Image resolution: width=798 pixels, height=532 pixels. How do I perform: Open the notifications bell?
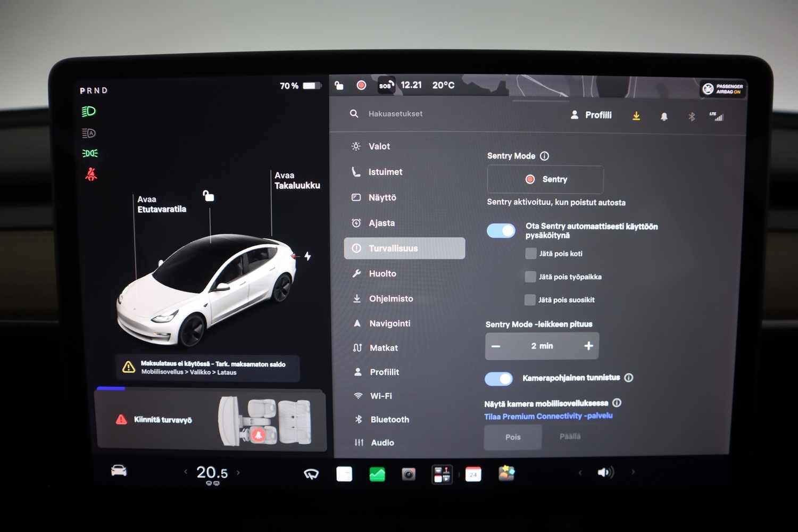pos(664,117)
